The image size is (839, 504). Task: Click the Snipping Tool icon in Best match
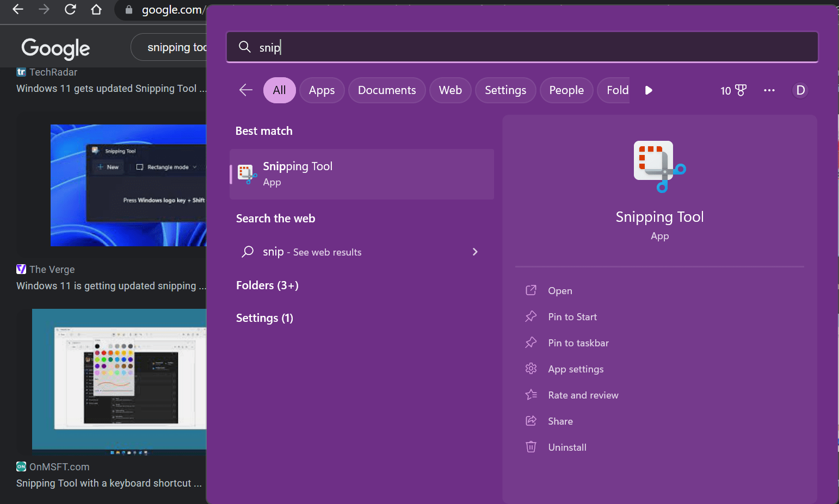coord(248,174)
